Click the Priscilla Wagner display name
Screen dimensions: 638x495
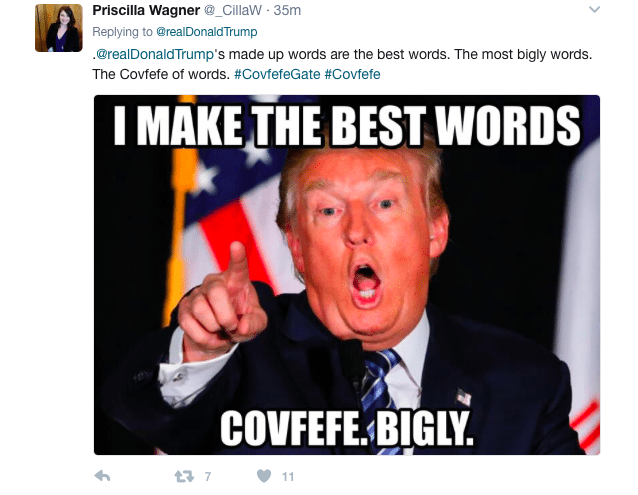click(146, 11)
